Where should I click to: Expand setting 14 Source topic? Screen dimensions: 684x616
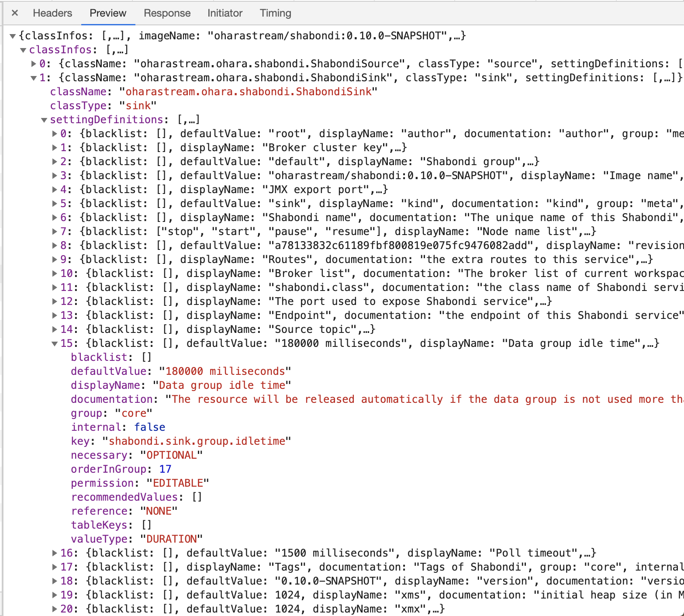55,329
